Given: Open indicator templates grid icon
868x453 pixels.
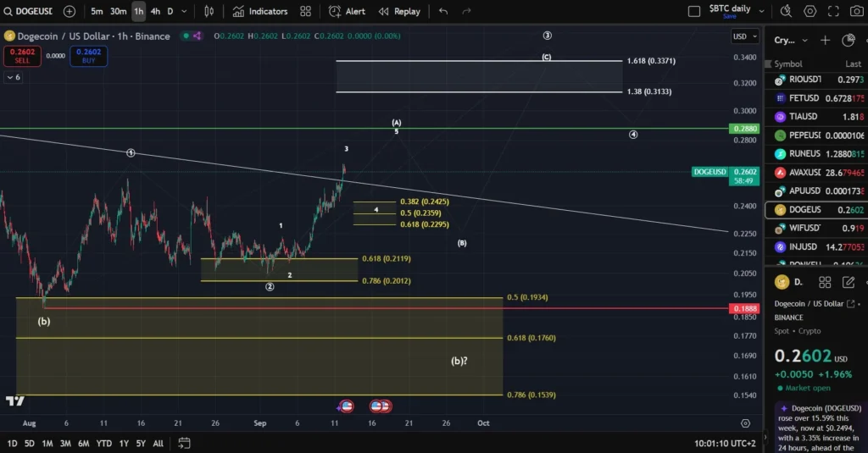Looking at the screenshot, I should pyautogui.click(x=305, y=11).
